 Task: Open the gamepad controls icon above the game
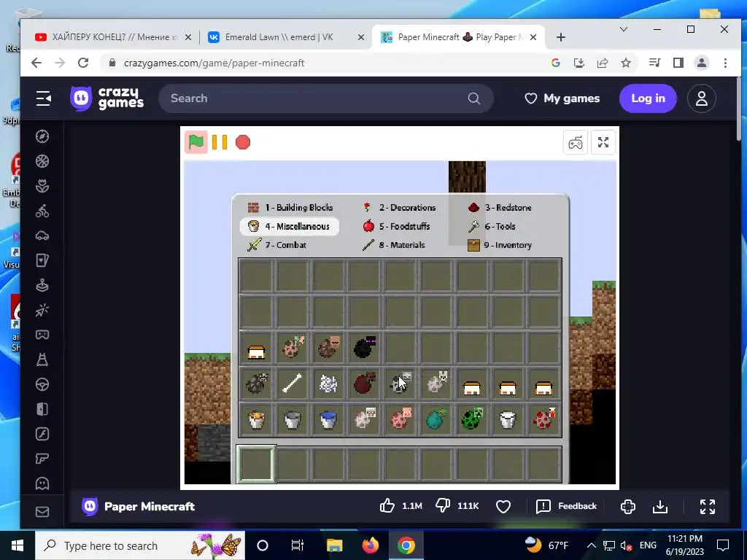click(x=575, y=142)
